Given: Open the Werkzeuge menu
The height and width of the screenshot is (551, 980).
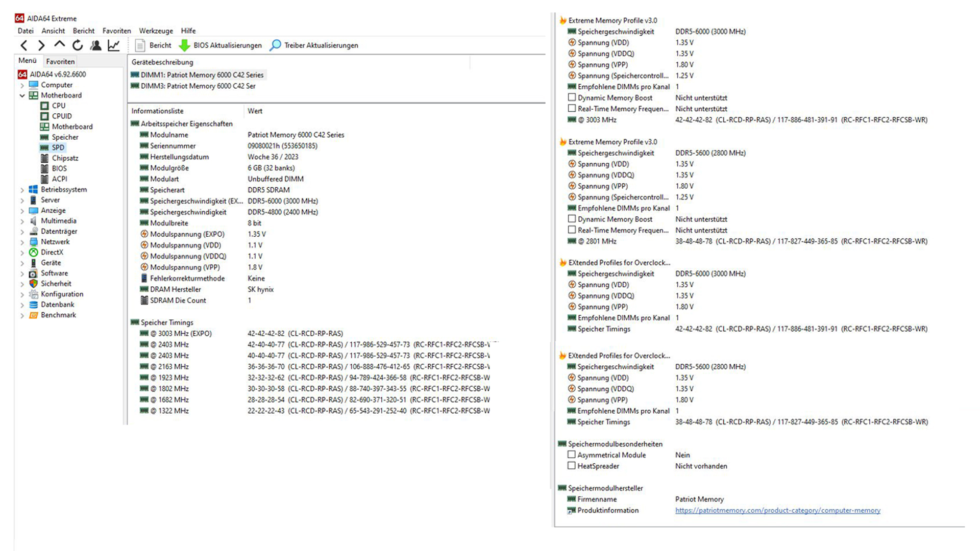Looking at the screenshot, I should [156, 31].
